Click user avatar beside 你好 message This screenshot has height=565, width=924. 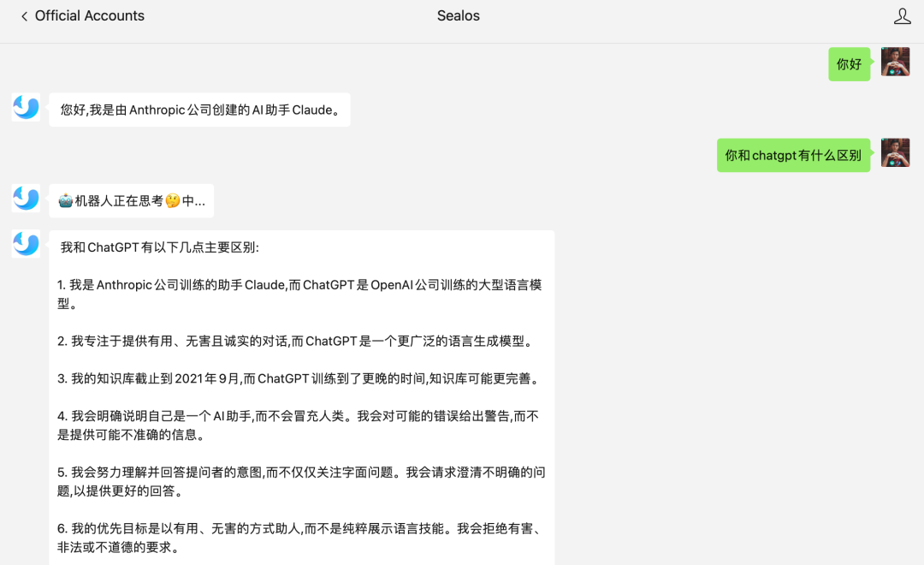pos(895,62)
